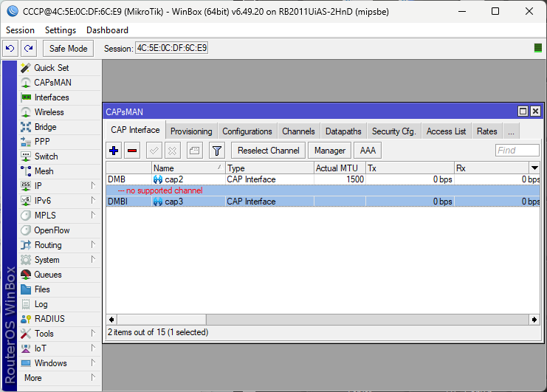Image resolution: width=547 pixels, height=392 pixels.
Task: Expand the IPv6 submenu
Action: 93,200
